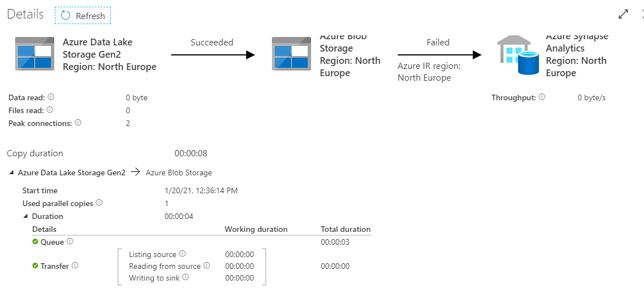Click the Succeeded status label
The image size is (644, 289).
click(x=212, y=43)
